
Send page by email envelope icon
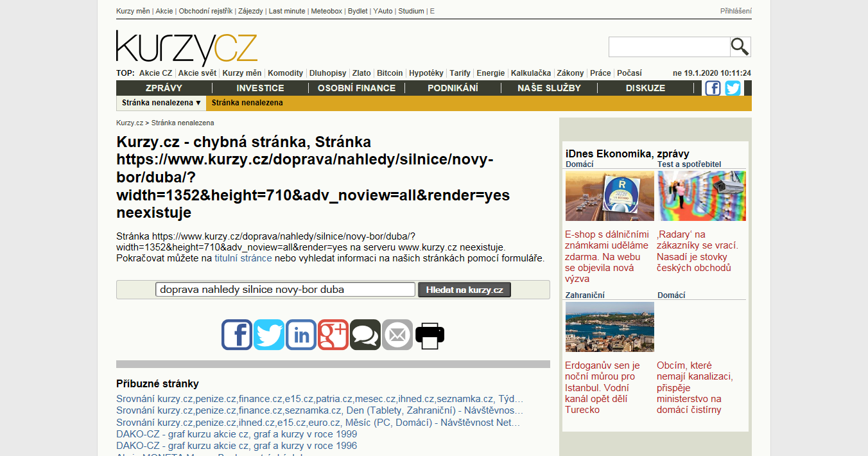(397, 335)
